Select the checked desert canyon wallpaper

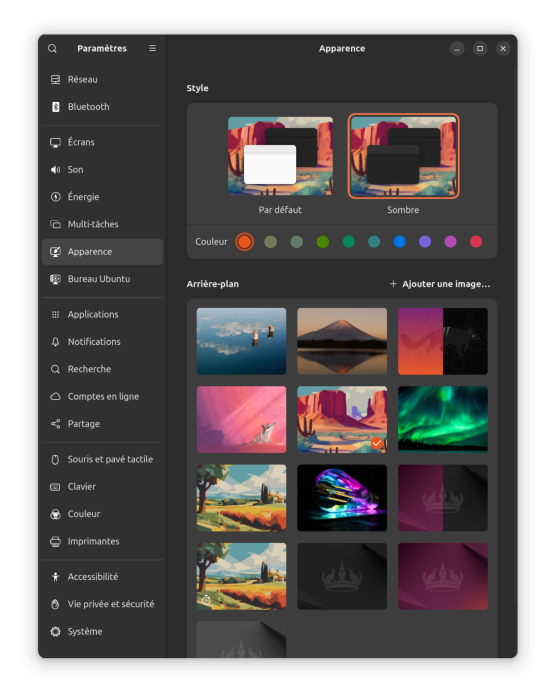[x=342, y=420]
